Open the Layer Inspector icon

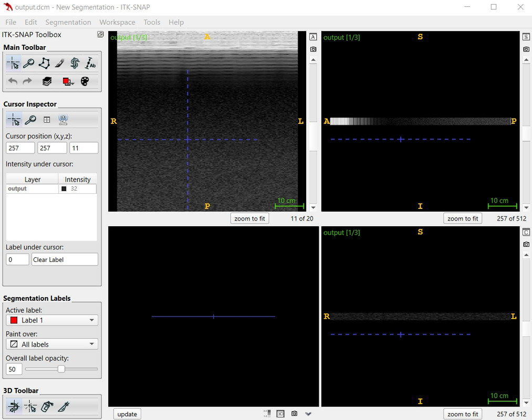pyautogui.click(x=47, y=81)
